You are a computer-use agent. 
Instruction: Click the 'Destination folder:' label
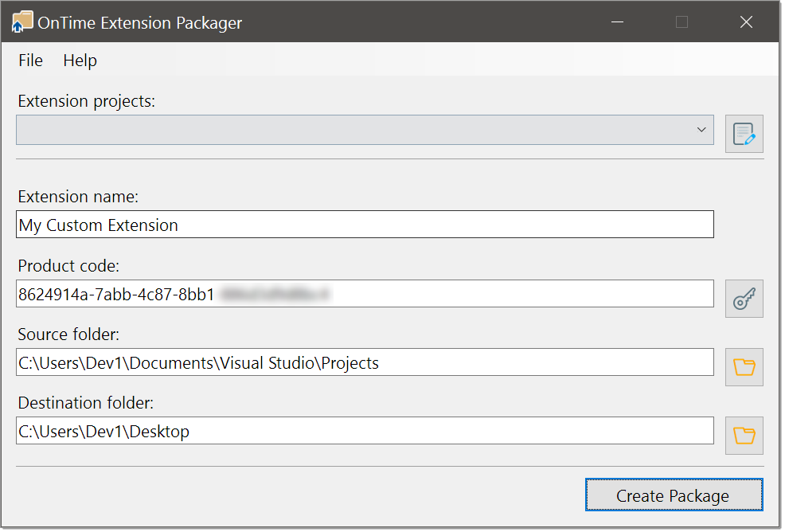pyautogui.click(x=86, y=404)
